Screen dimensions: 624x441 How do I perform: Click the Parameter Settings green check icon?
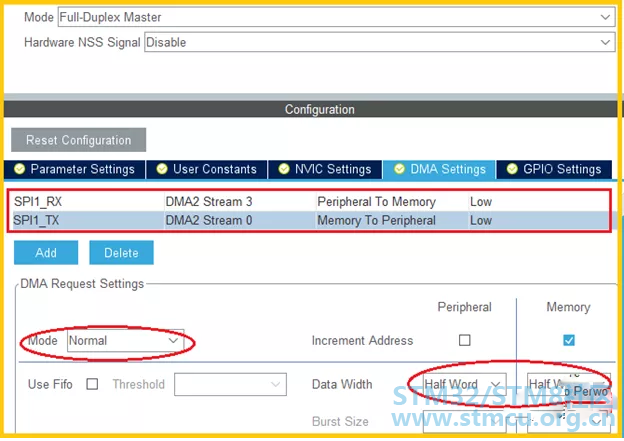click(x=19, y=169)
